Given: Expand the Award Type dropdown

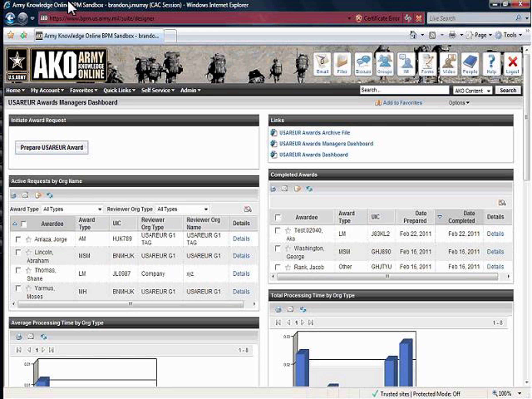Looking at the screenshot, I should tap(100, 209).
